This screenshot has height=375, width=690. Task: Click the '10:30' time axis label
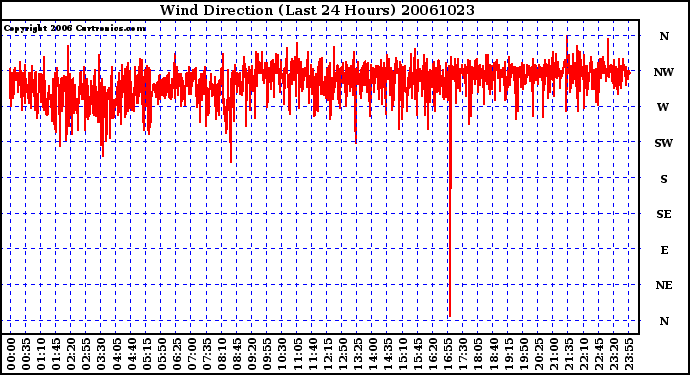(282, 354)
